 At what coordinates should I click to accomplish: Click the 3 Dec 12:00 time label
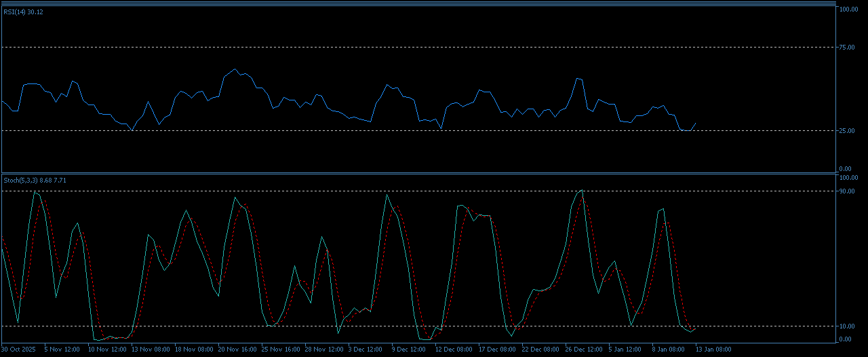(x=366, y=350)
